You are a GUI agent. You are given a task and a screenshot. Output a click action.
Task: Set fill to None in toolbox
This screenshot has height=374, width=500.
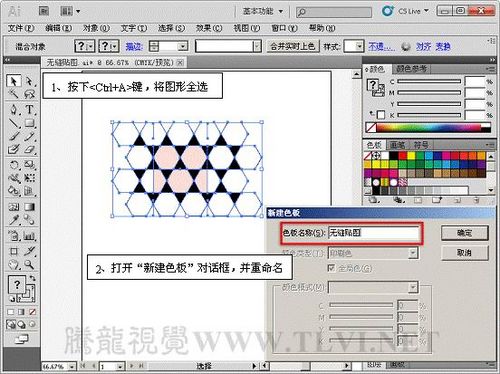click(32, 312)
